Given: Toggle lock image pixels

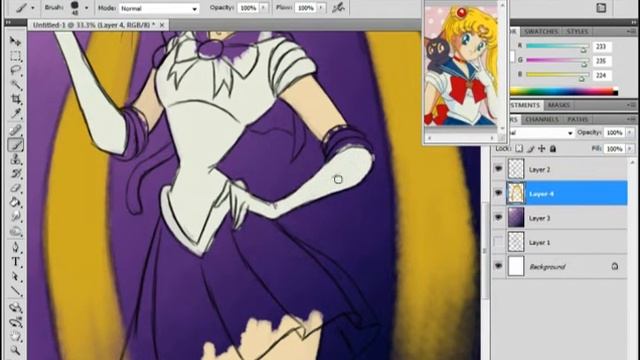Looking at the screenshot, I should click(x=531, y=149).
